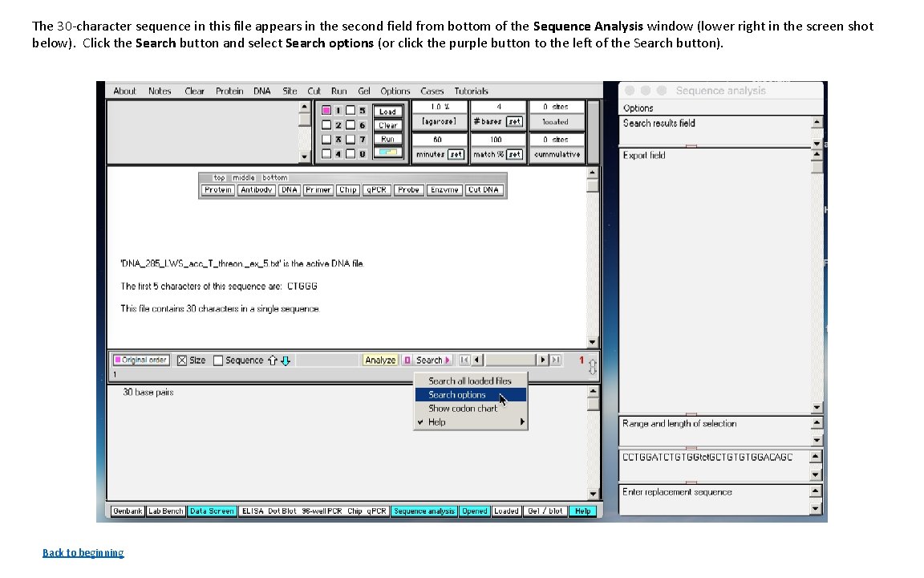Click the down-arrow sort icon next to Sequence

tap(286, 360)
